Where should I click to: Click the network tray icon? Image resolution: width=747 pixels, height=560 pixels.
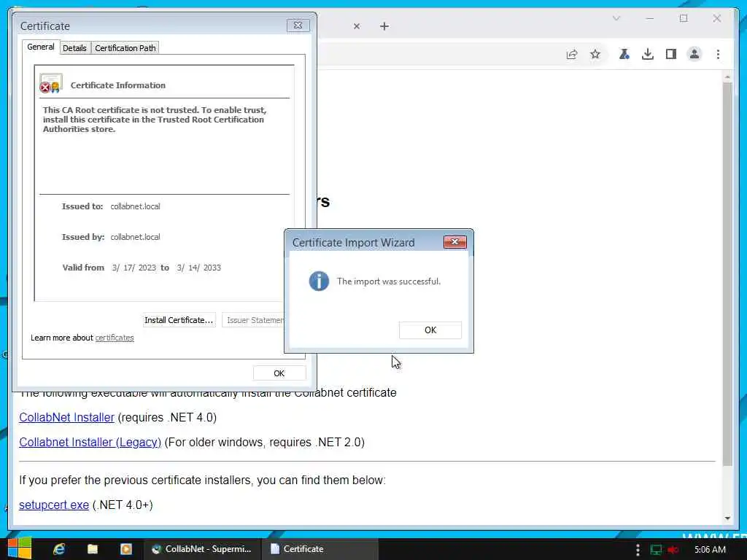coord(656,550)
